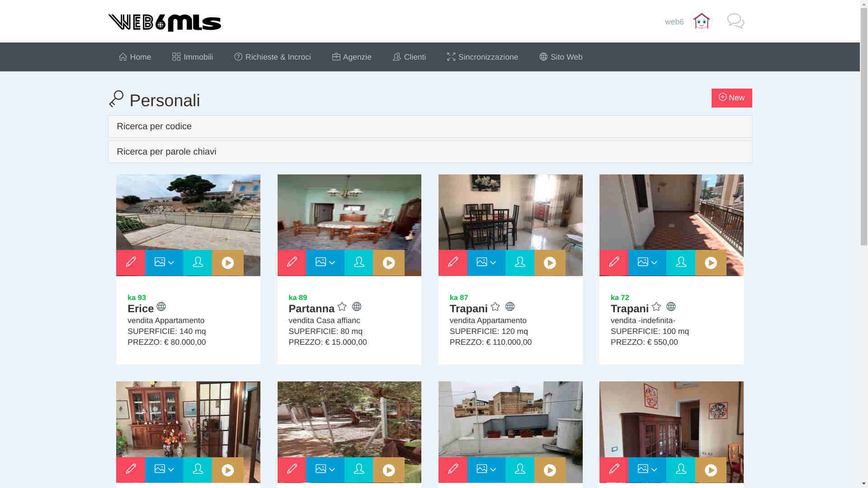Viewport: 868px width, 488px height.
Task: Click person icon on rooftop terrace listing
Action: [520, 469]
